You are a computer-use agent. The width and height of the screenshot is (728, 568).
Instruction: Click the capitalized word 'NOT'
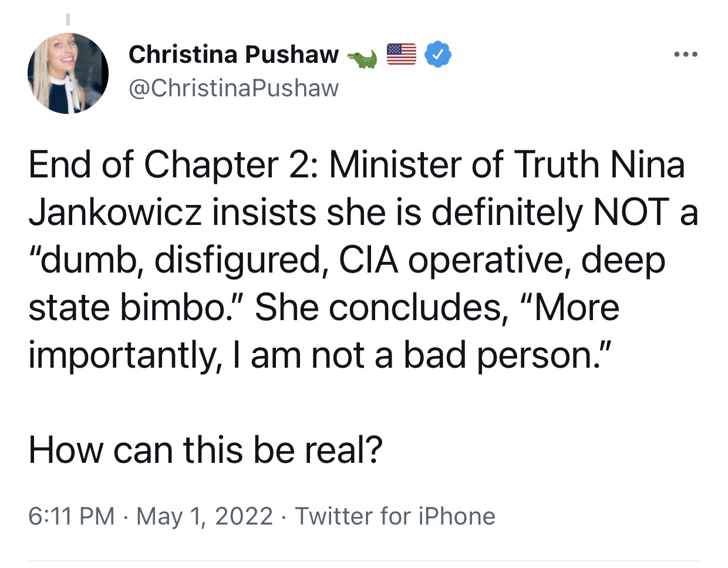click(632, 212)
